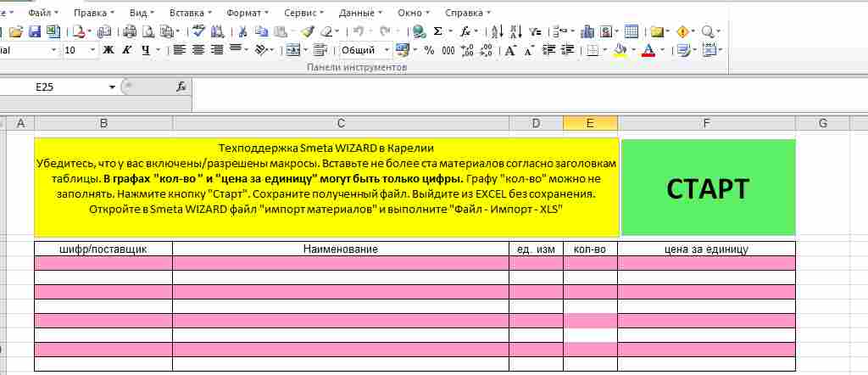Viewport: 868px width, 375px height.
Task: Click the "цена за единицу" header cell
Action: click(706, 249)
